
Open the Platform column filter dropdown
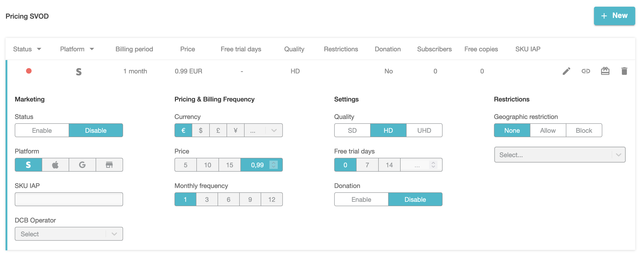point(92,49)
